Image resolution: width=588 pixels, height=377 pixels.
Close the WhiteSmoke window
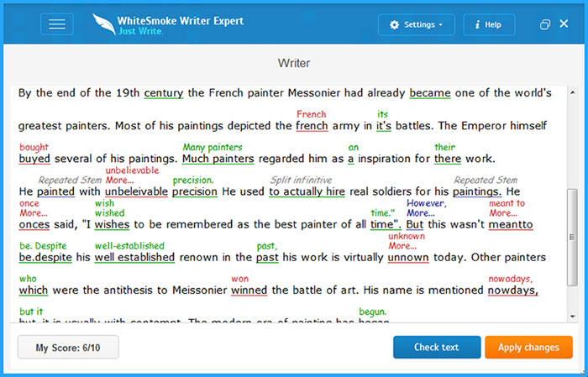coord(564,24)
